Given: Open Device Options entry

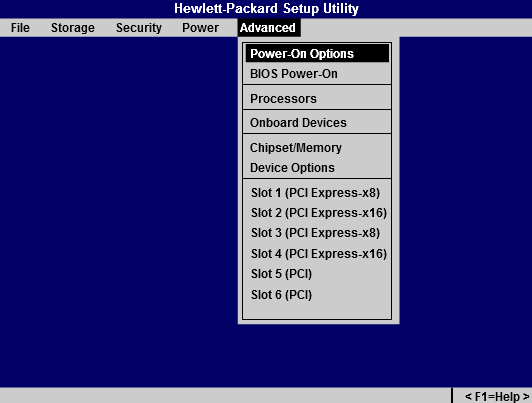Looking at the screenshot, I should (317, 168).
